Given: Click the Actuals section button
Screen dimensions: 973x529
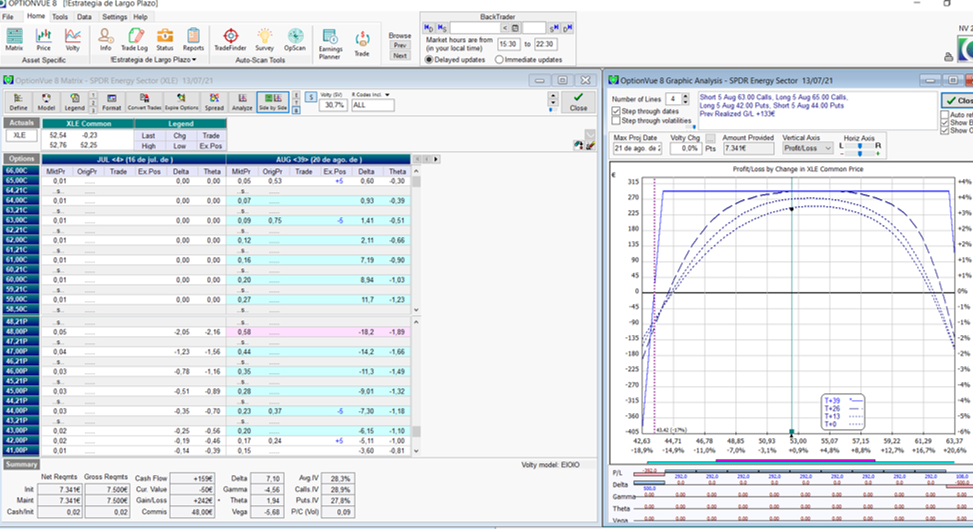Looking at the screenshot, I should (x=21, y=123).
